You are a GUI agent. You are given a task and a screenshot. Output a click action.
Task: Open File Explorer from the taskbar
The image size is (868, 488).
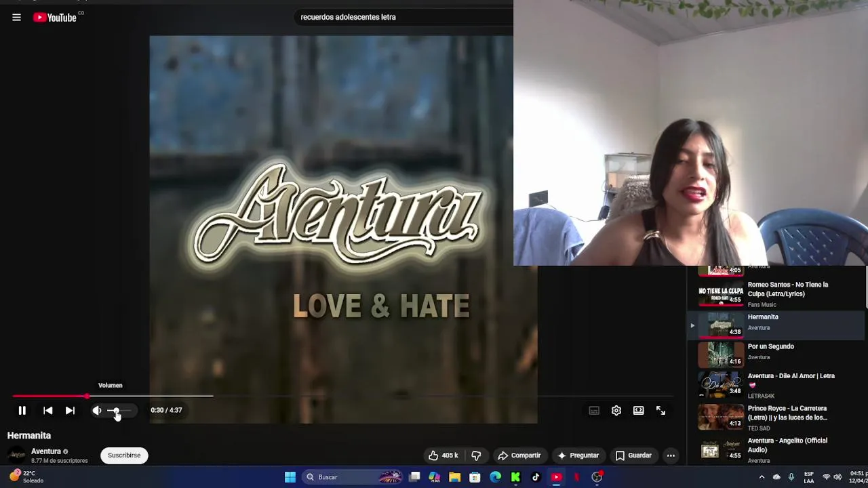(x=454, y=477)
